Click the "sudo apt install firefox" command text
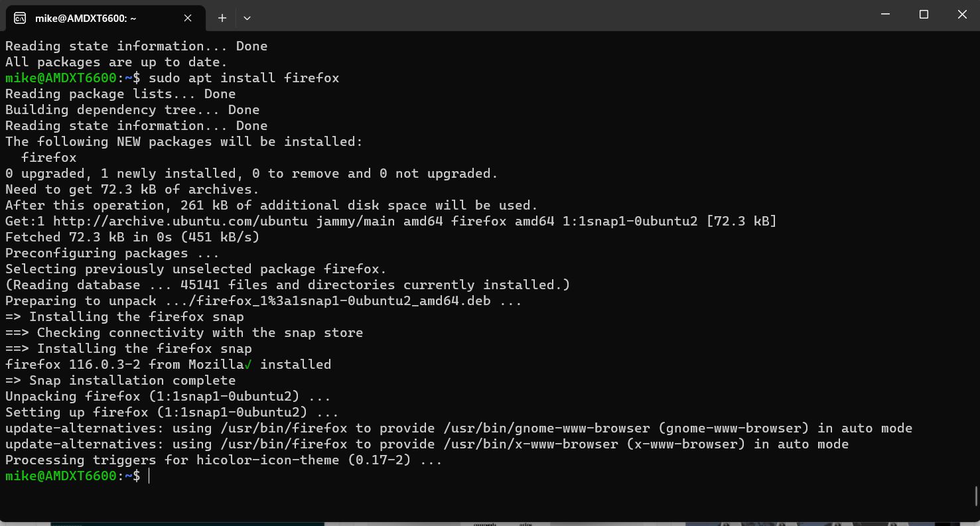 tap(244, 78)
